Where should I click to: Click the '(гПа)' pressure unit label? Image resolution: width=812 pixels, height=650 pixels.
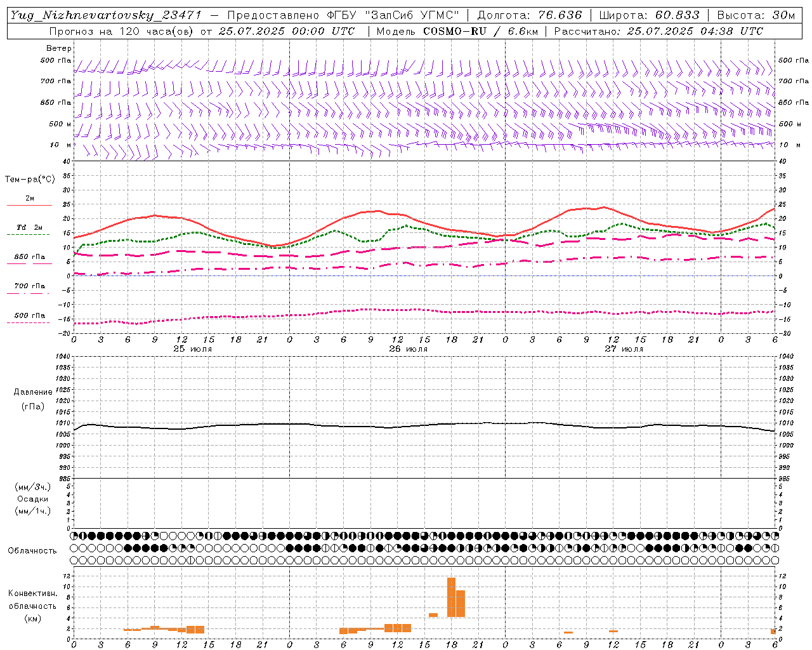(33, 406)
